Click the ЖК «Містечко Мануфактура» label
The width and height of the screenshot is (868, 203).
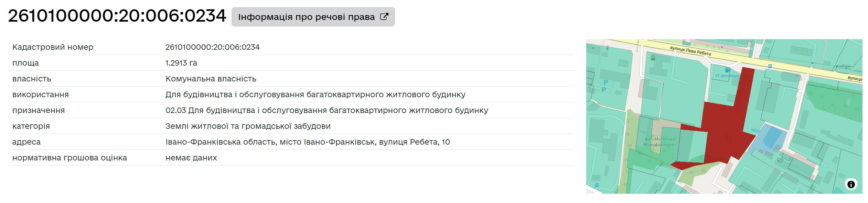pyautogui.click(x=660, y=142)
